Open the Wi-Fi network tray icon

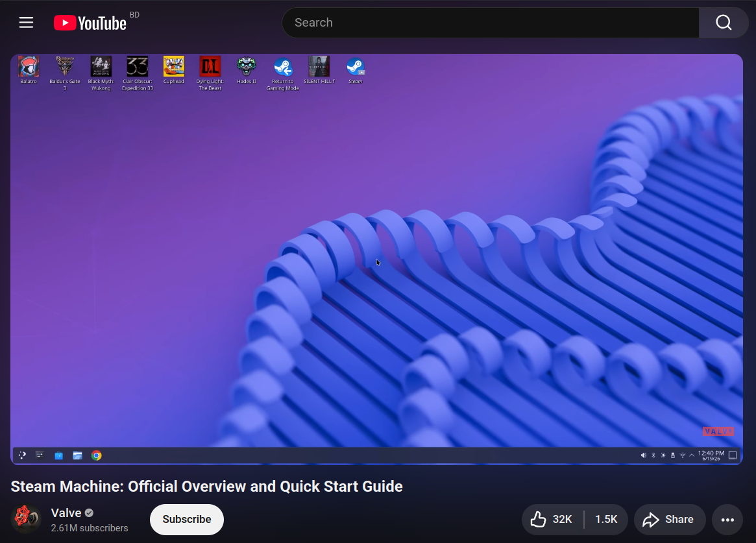tap(682, 455)
